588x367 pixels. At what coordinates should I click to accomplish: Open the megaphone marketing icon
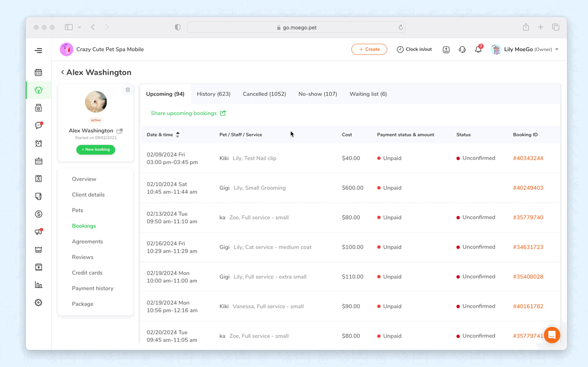(x=38, y=232)
